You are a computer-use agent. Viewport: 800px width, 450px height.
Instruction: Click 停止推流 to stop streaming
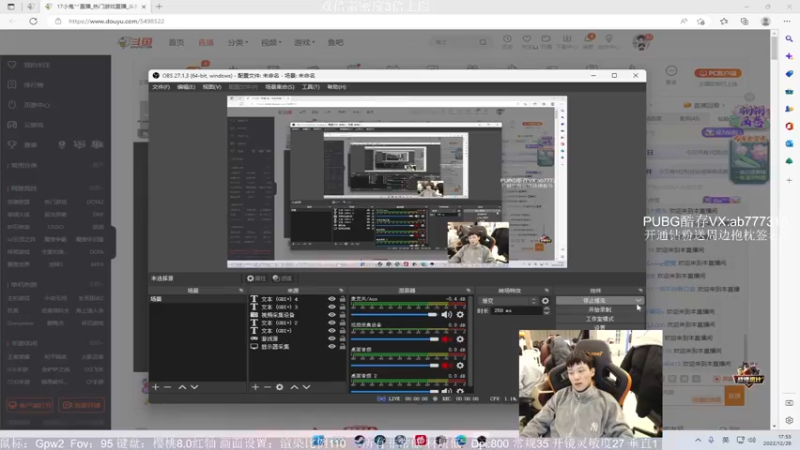click(595, 301)
